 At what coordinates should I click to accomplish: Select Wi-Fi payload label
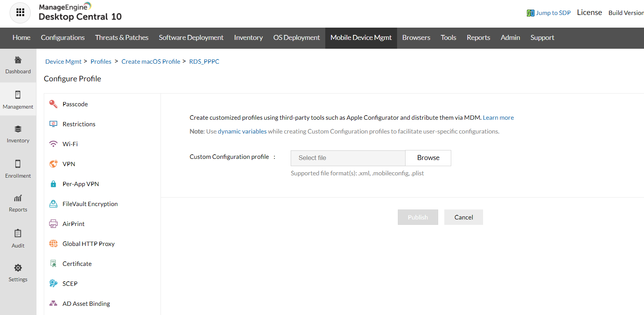[x=70, y=144]
